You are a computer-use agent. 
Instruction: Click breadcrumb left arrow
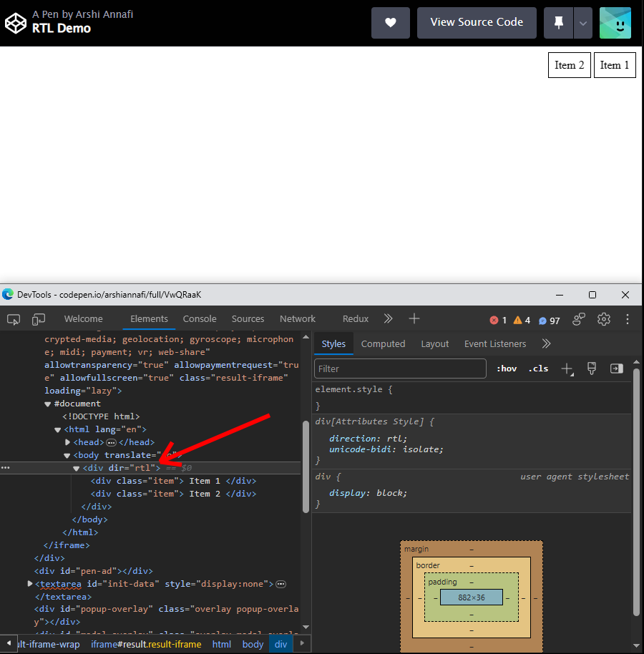pyautogui.click(x=9, y=643)
